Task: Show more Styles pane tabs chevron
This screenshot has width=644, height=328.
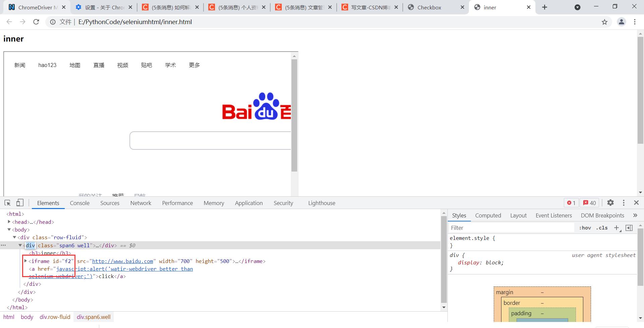Action: point(635,215)
